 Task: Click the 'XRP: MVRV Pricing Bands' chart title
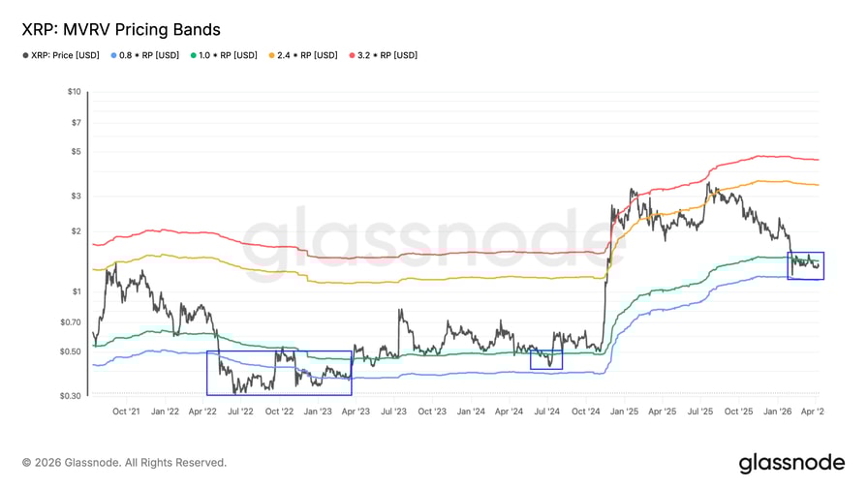pos(121,29)
